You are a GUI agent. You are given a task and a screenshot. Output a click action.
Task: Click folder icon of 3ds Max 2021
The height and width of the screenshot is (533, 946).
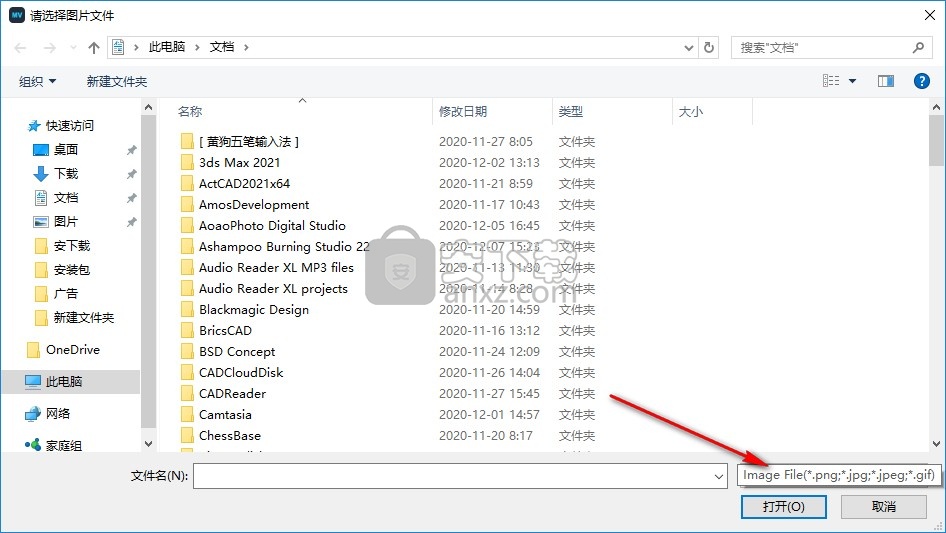pyautogui.click(x=187, y=162)
